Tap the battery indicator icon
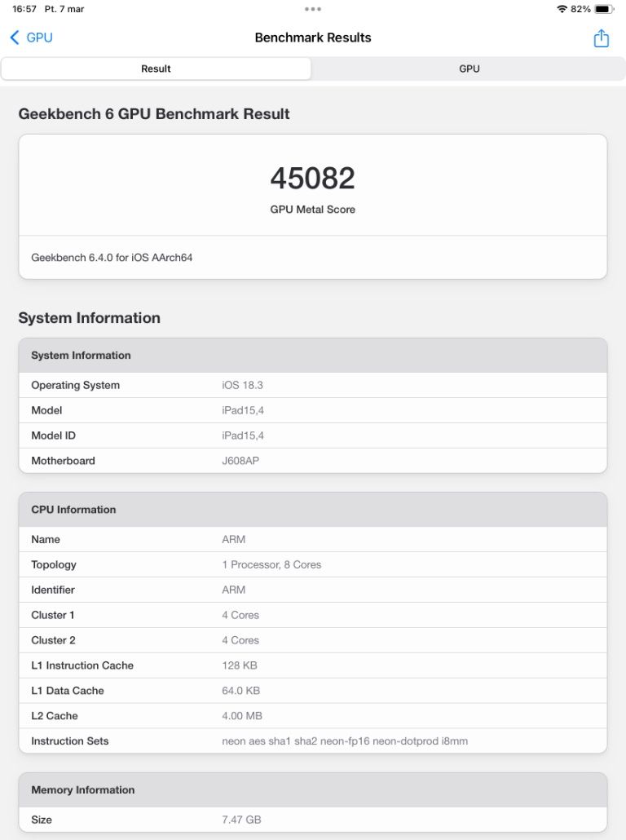 point(604,9)
